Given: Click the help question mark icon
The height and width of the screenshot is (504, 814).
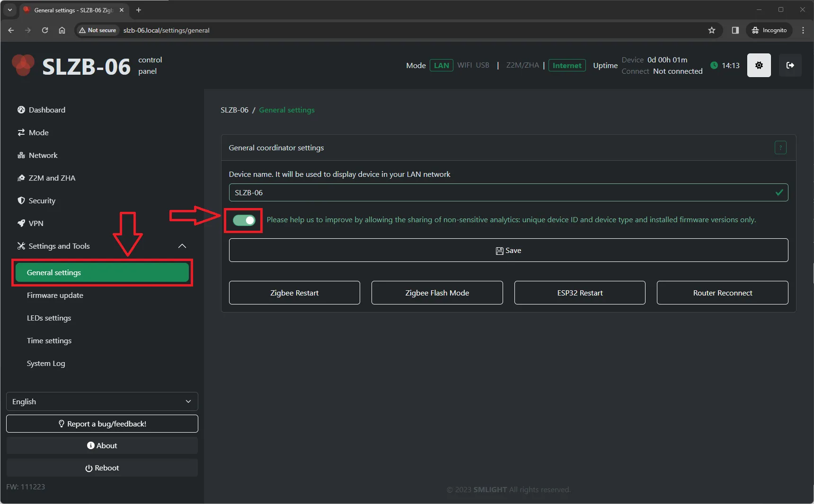Looking at the screenshot, I should click(x=780, y=148).
